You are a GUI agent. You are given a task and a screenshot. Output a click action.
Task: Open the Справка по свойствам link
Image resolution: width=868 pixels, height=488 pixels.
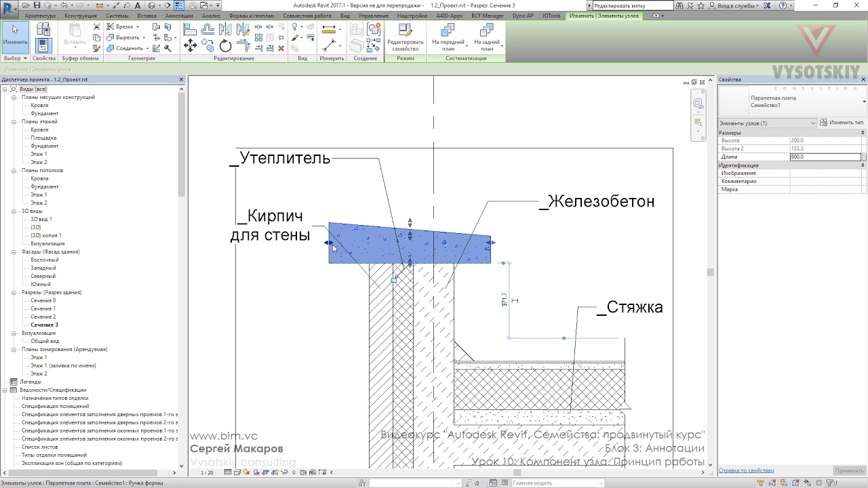click(x=747, y=470)
